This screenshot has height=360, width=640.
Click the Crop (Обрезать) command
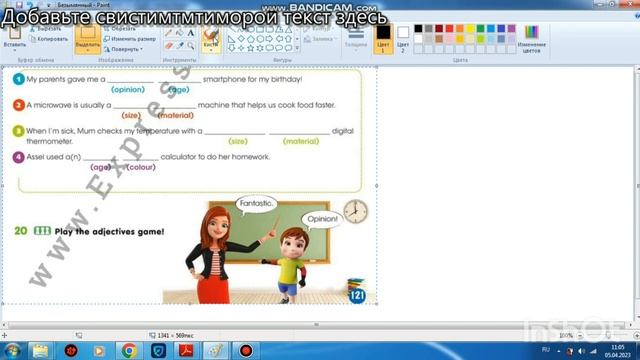click(x=119, y=29)
